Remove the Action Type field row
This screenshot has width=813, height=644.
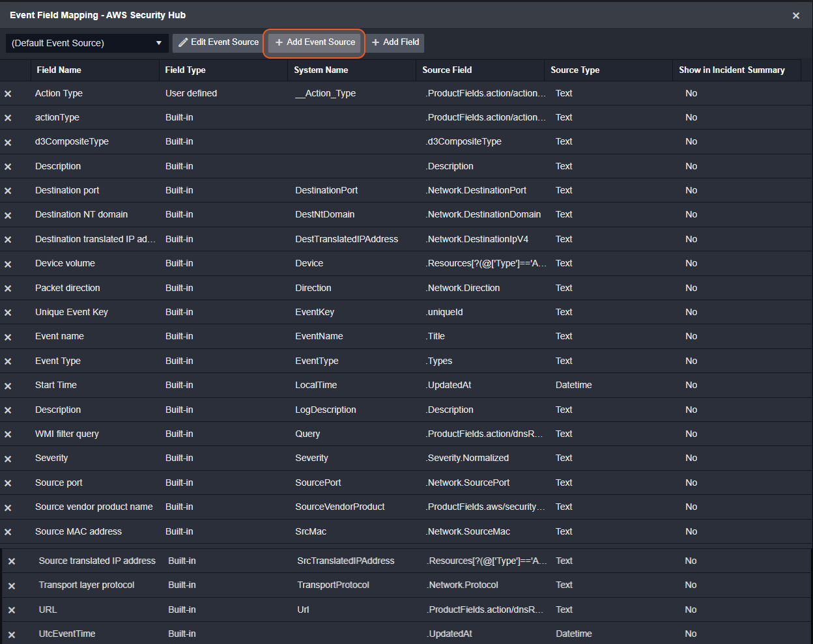pos(8,94)
